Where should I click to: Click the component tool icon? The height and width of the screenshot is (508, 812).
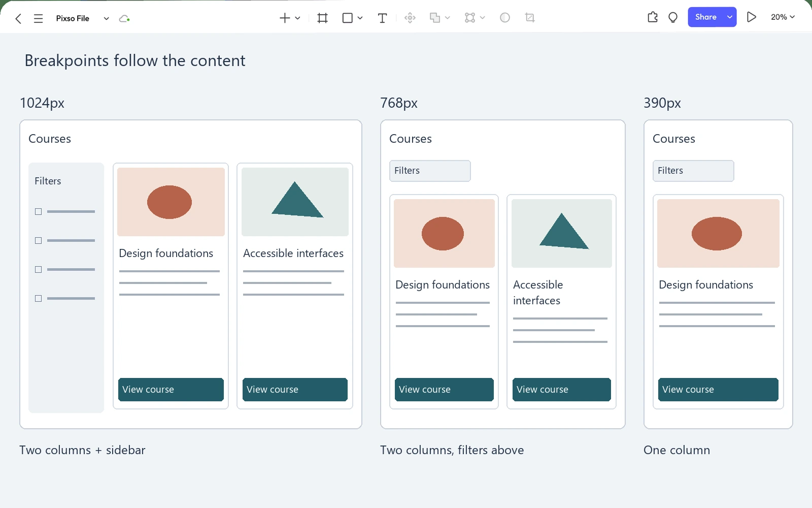410,18
